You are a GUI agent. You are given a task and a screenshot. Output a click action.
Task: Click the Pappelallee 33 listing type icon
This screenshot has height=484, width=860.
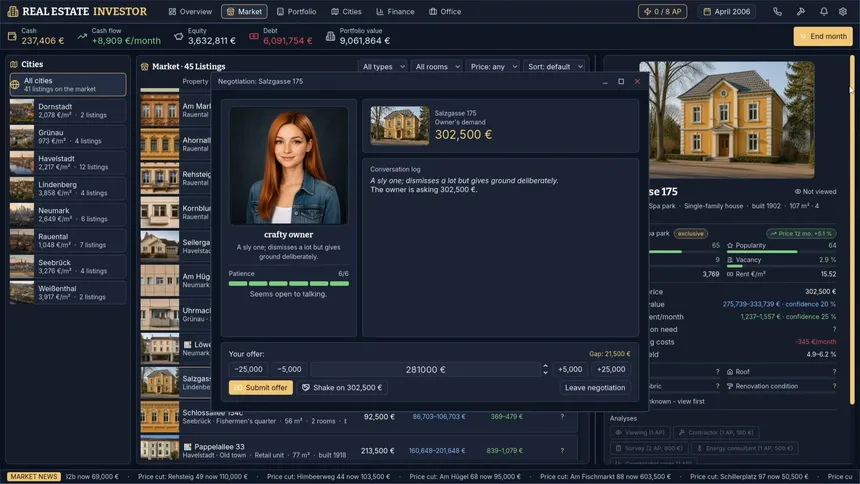click(x=187, y=447)
